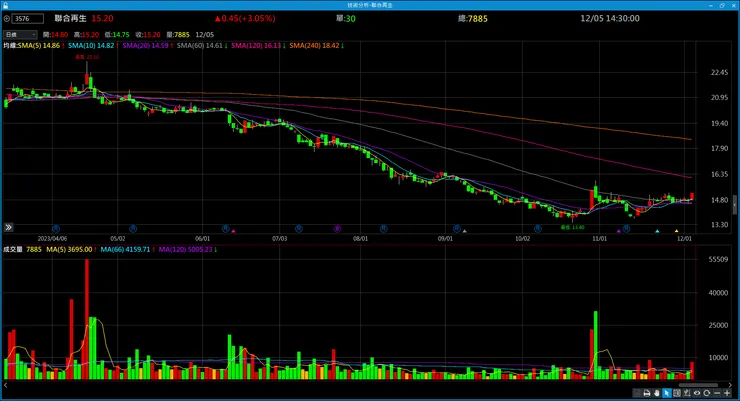Toggle the eye visibility icon
Image resolution: width=740 pixels, height=401 pixels.
[x=697, y=393]
